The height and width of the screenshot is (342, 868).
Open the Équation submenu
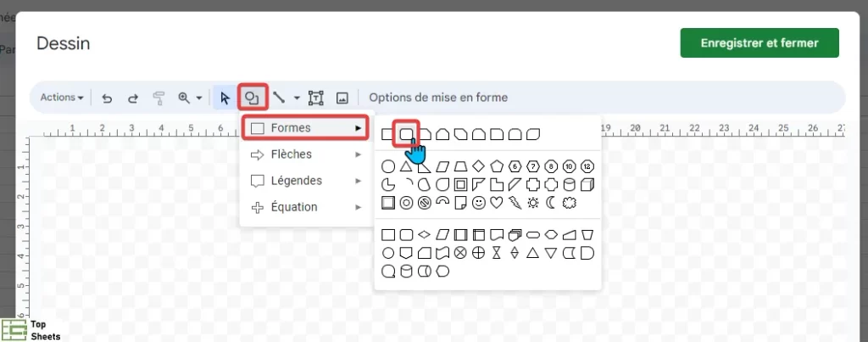pos(304,207)
